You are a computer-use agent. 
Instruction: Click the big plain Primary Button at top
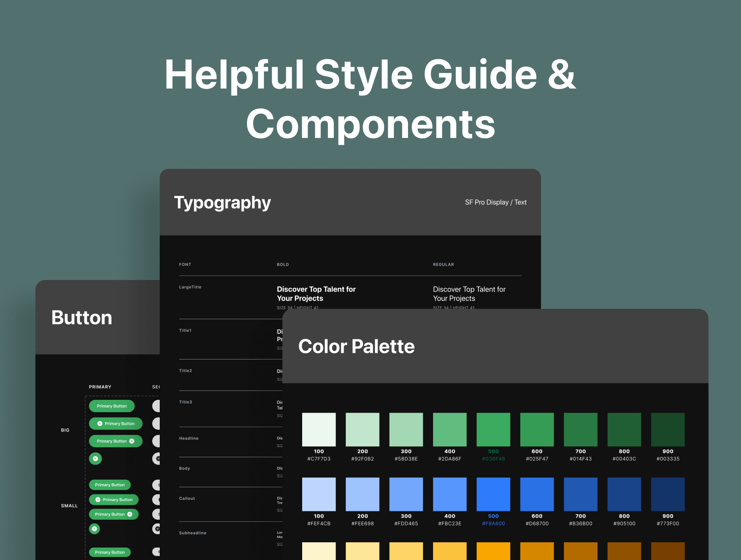coord(112,406)
